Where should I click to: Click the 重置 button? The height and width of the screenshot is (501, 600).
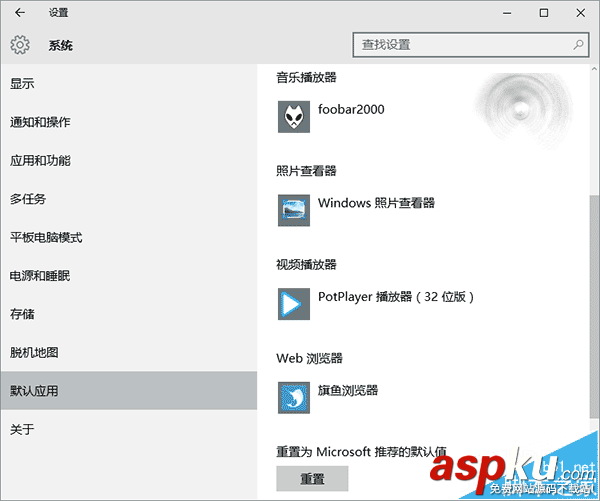point(312,478)
